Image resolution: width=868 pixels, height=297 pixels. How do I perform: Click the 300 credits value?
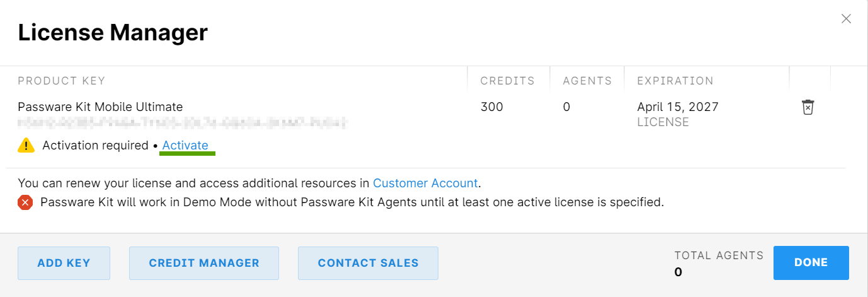[x=492, y=107]
